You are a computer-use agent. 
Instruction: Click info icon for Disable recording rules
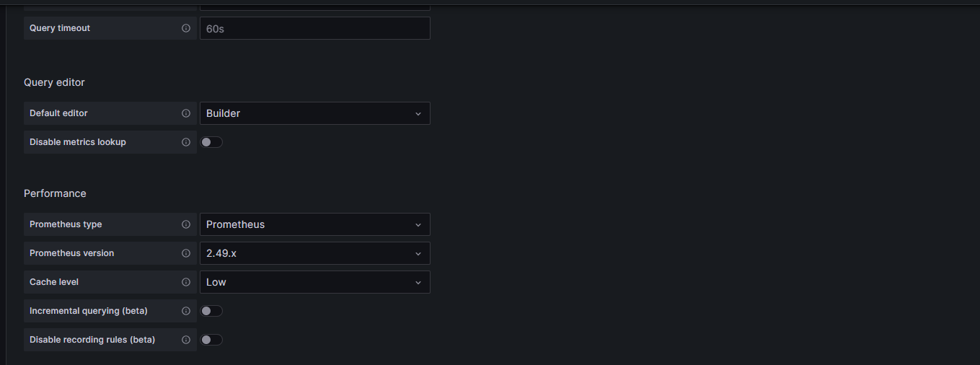186,340
